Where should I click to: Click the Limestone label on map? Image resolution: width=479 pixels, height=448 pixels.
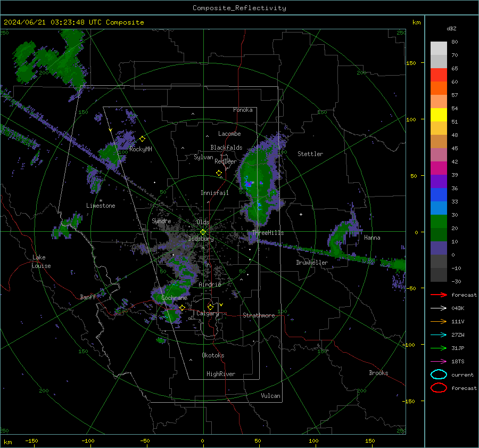101,206
